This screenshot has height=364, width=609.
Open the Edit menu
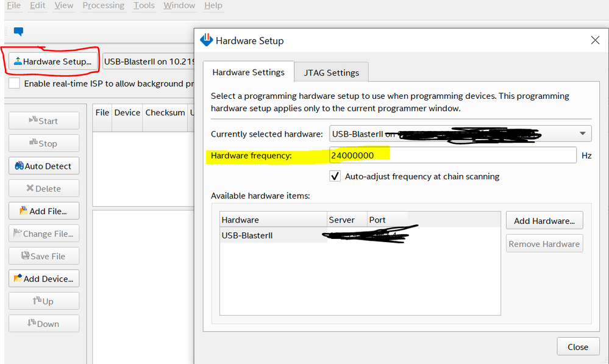coord(38,5)
